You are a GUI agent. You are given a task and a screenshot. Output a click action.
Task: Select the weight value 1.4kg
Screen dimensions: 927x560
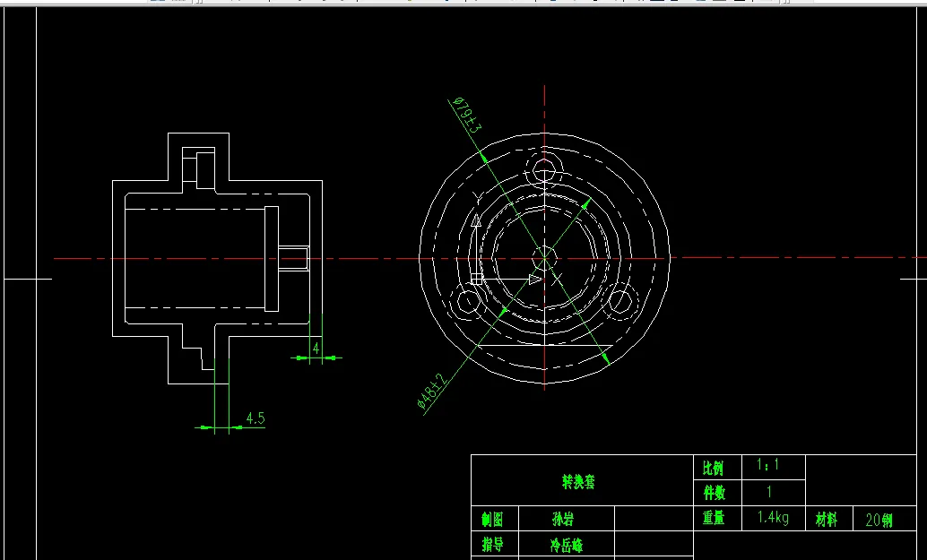pyautogui.click(x=774, y=518)
